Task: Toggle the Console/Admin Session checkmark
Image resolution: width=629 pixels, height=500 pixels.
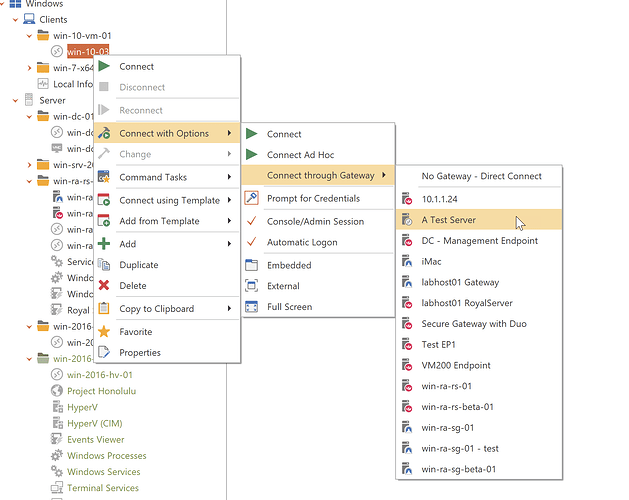Action: click(x=252, y=221)
